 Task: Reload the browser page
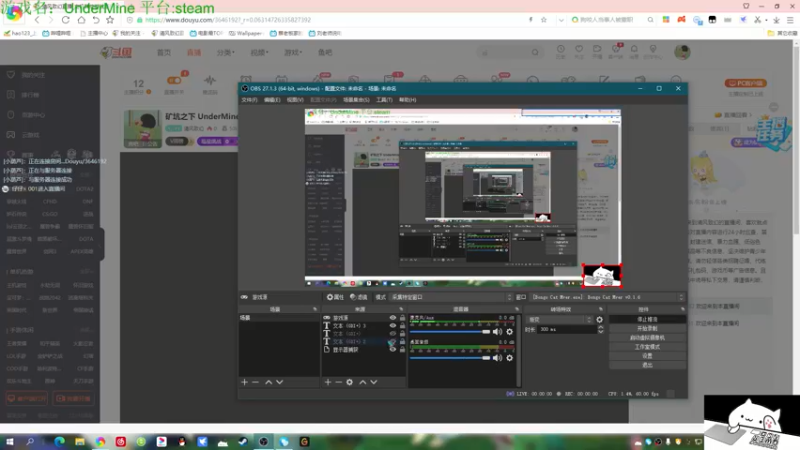click(x=65, y=20)
